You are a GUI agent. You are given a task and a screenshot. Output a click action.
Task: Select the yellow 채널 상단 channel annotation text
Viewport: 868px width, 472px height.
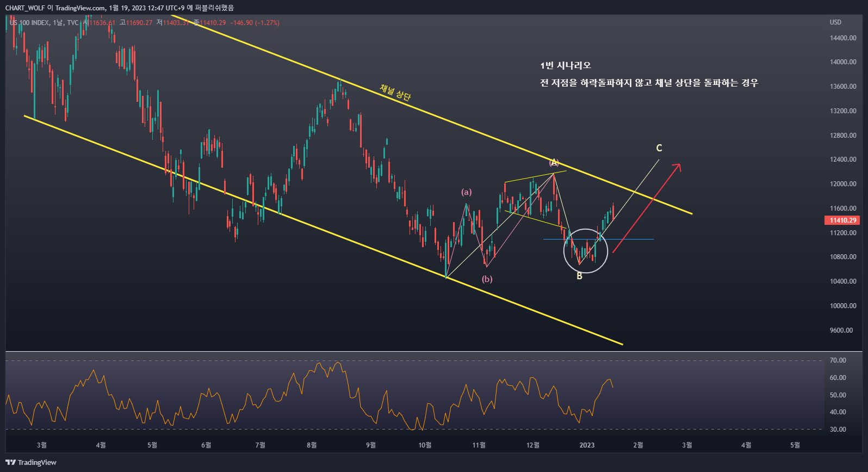pyautogui.click(x=395, y=93)
